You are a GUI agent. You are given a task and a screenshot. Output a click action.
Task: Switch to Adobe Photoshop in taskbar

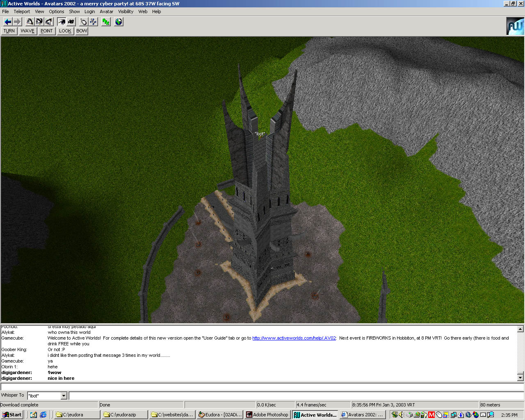267,415
